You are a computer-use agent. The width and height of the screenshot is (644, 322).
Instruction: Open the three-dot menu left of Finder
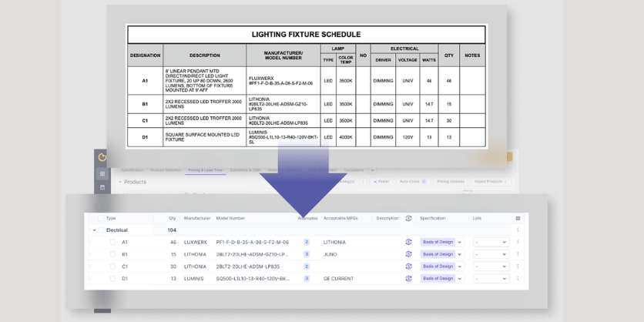coord(363,181)
